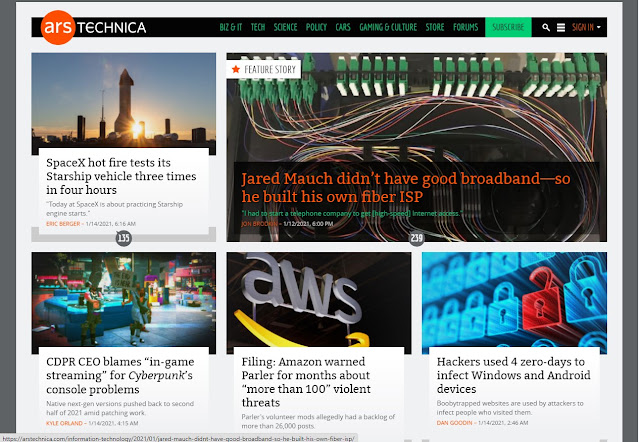Click the blue padlocks thumbnail
This screenshot has width=639, height=442.
pyautogui.click(x=514, y=299)
